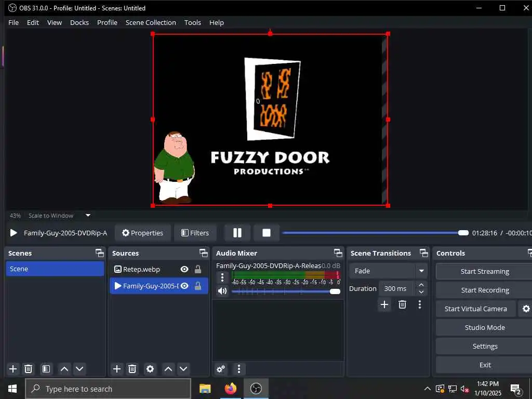Show hidden system tray icons

428,389
